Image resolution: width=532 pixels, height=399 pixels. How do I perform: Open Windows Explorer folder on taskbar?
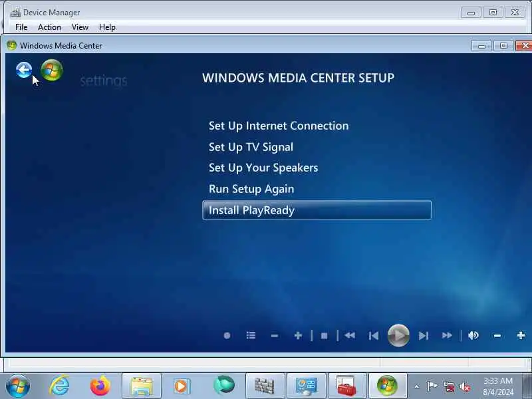click(x=142, y=386)
